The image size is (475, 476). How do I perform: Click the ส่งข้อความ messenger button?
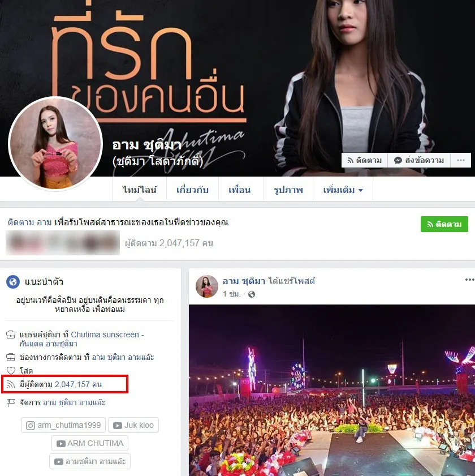click(x=419, y=160)
